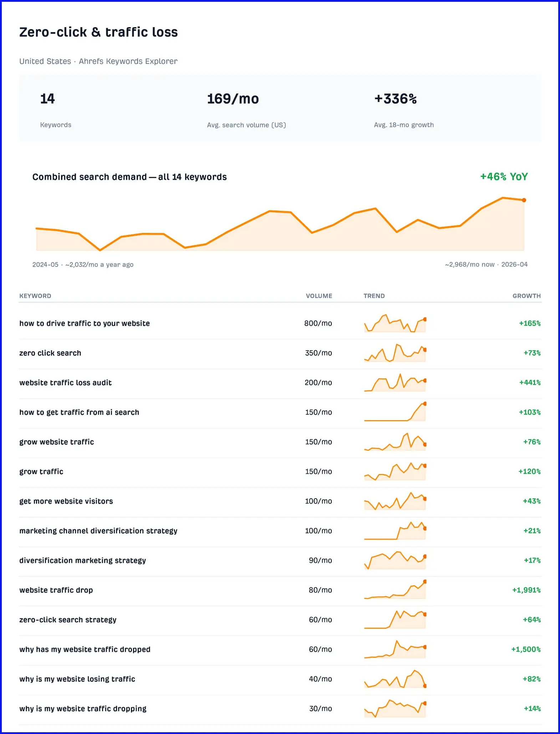Viewport: 560px width, 734px height.
Task: Open sparkline for 'marketing channel diversification strategy'
Action: click(395, 530)
